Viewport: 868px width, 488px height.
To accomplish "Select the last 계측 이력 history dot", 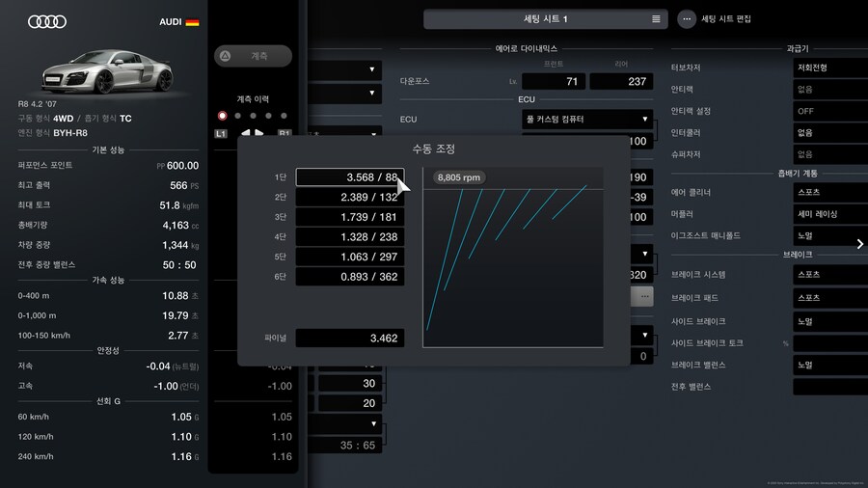I will pyautogui.click(x=284, y=116).
